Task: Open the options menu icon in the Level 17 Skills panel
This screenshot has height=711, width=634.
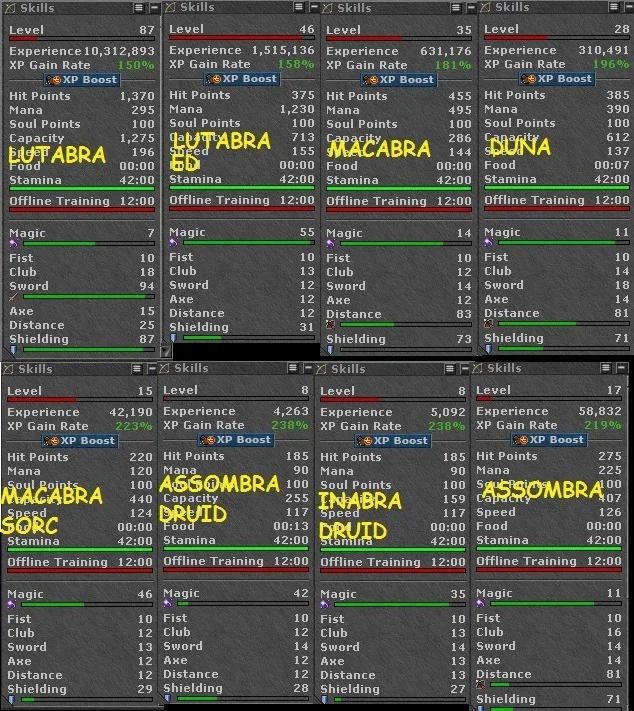Action: pos(606,368)
